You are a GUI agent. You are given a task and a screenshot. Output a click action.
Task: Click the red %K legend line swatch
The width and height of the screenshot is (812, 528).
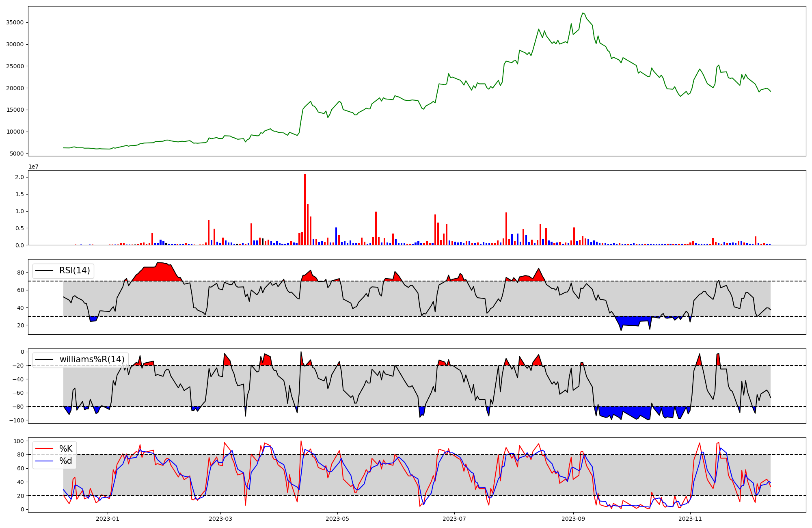tap(45, 449)
